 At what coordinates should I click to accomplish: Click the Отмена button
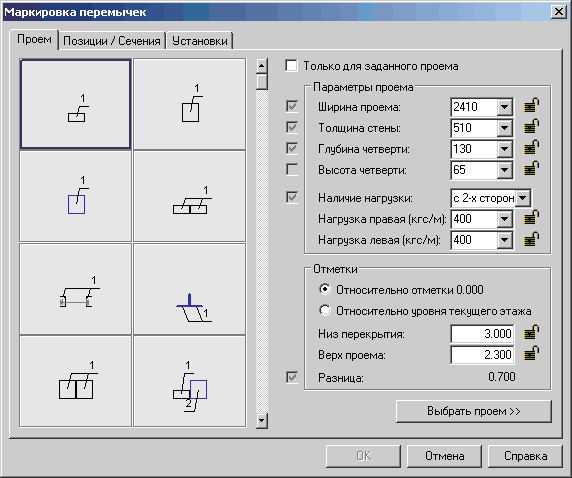pyautogui.click(x=444, y=456)
